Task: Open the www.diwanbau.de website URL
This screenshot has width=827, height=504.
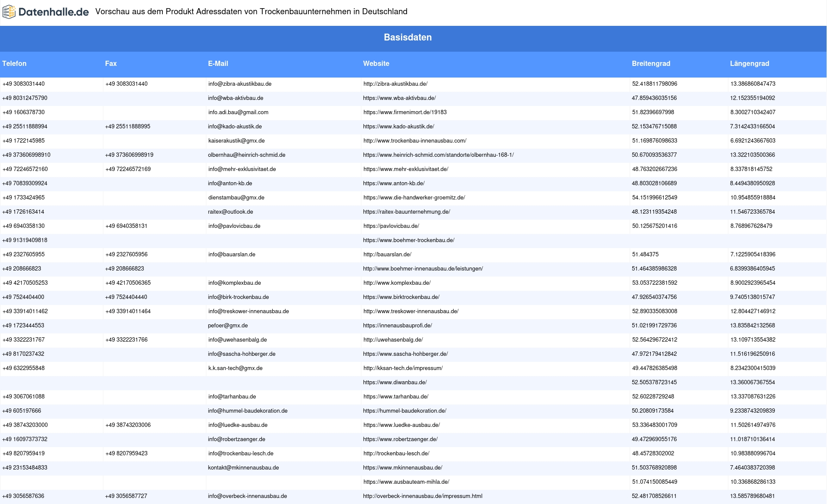Action: (x=395, y=383)
